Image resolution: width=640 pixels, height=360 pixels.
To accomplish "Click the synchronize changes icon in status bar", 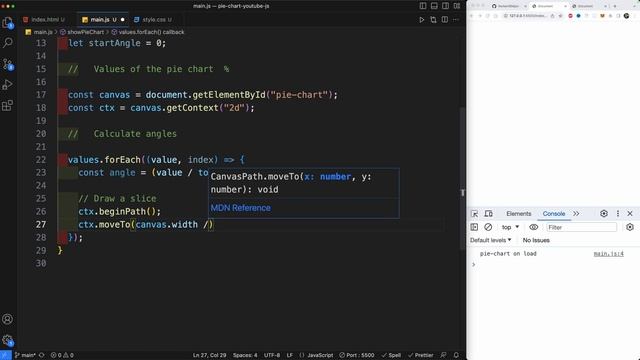I will (x=42, y=355).
